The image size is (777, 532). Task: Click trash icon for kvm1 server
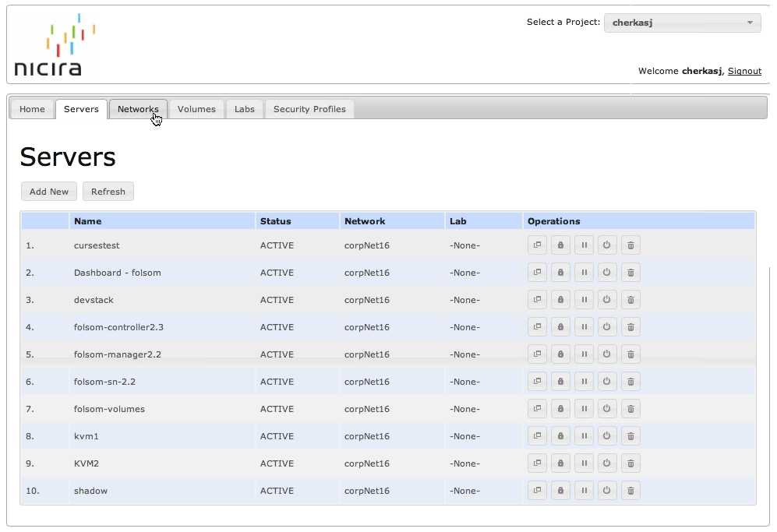click(x=630, y=436)
